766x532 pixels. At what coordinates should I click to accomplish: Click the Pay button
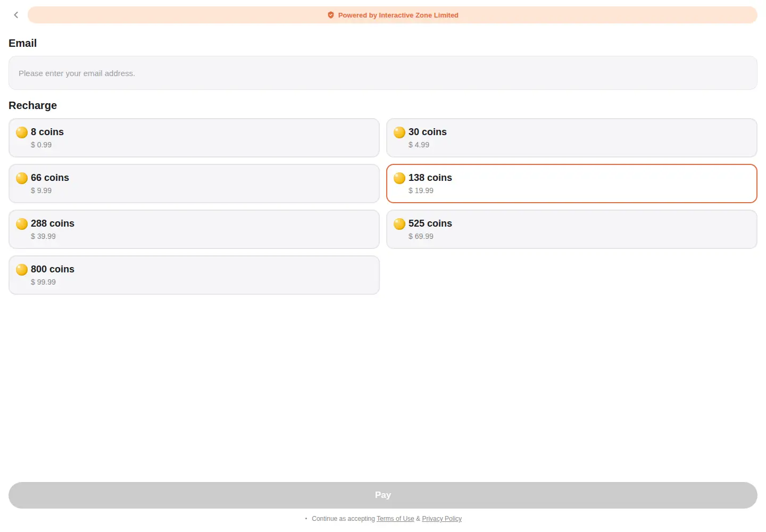coord(383,495)
